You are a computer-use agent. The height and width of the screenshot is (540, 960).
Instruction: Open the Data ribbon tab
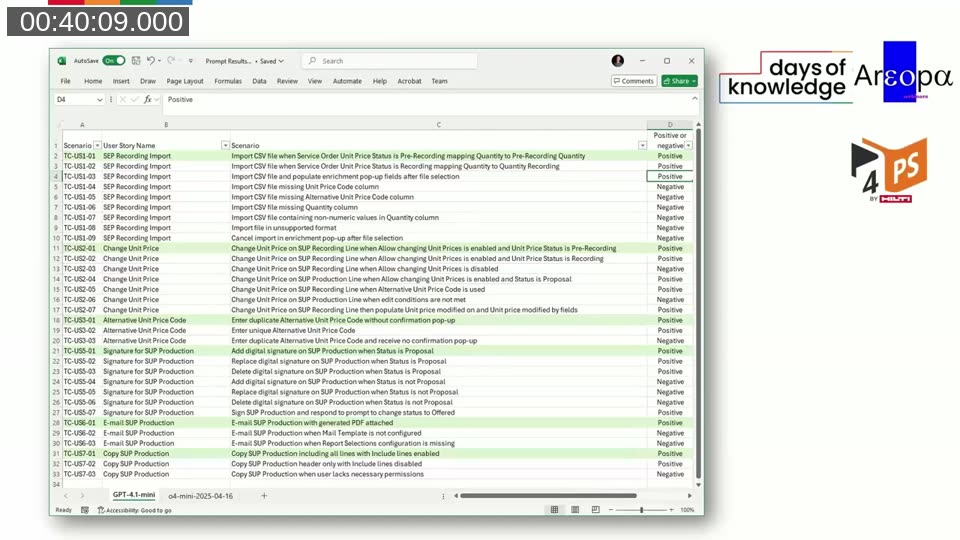pyautogui.click(x=260, y=81)
